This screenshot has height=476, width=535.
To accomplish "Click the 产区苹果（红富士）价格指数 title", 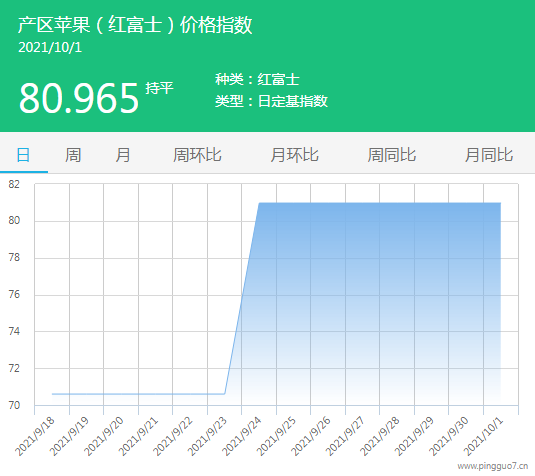I will click(x=135, y=25).
